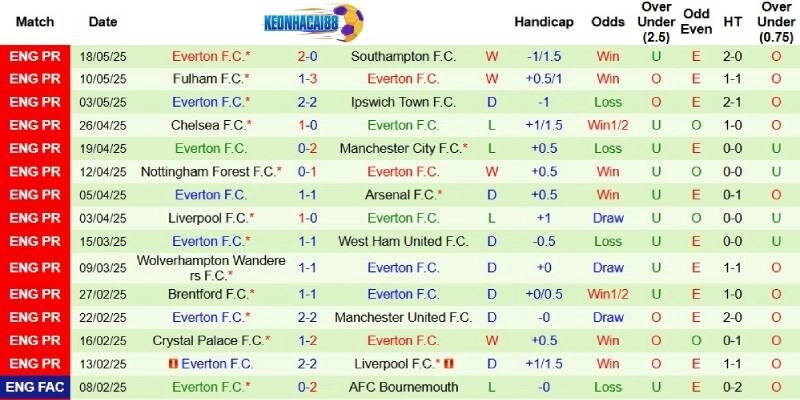Open the Fulham F.C. team link

click(208, 78)
